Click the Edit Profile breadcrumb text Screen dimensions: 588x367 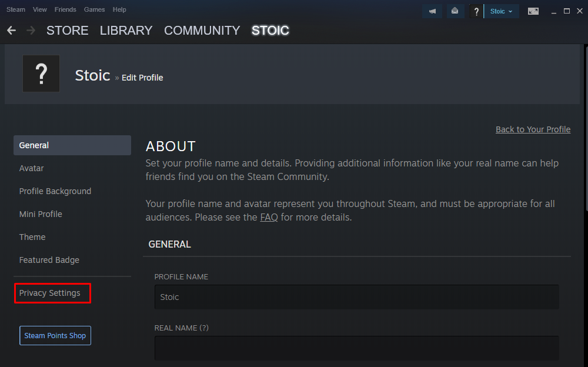coord(142,78)
